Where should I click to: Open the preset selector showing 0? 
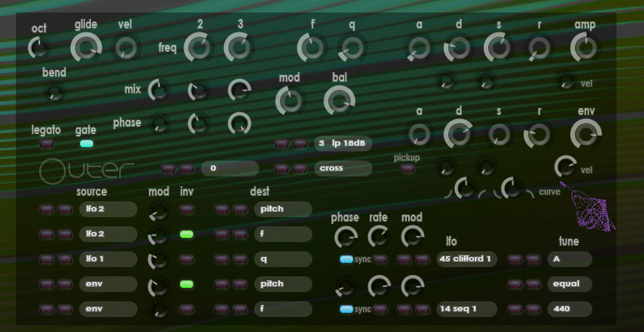(x=230, y=168)
